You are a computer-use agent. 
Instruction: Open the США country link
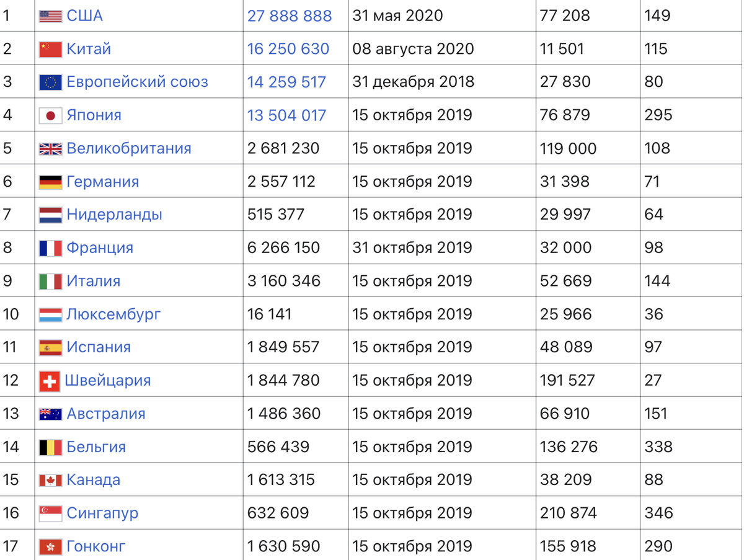tap(85, 16)
